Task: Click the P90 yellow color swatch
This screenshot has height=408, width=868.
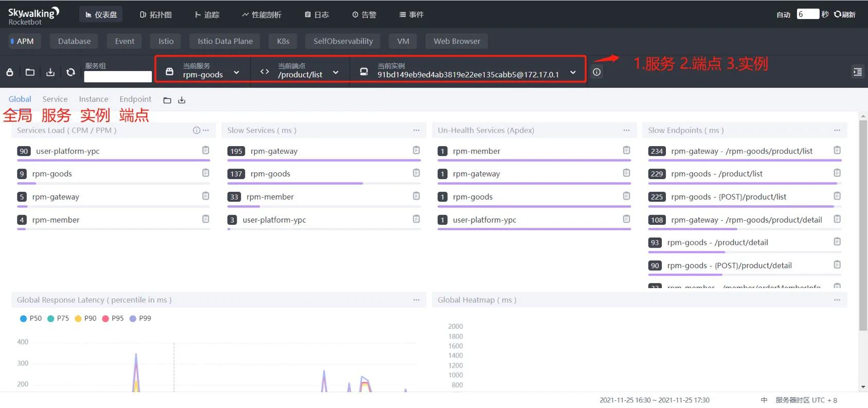Action: tap(78, 319)
